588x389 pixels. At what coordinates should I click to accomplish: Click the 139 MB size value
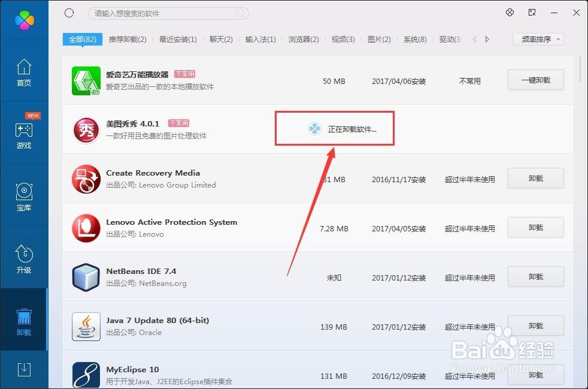(334, 327)
